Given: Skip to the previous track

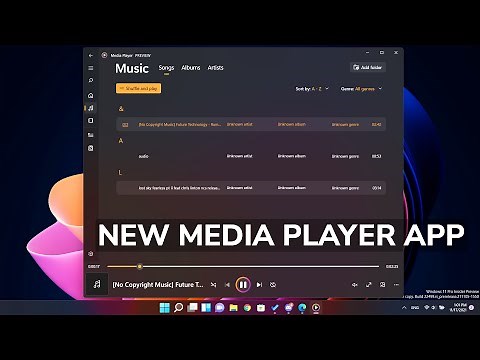Looking at the screenshot, I should click(x=227, y=285).
